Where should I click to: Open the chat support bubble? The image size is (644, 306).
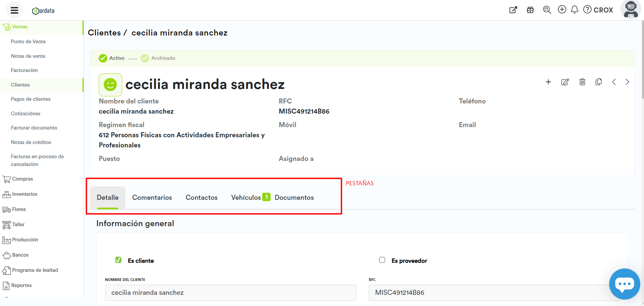pyautogui.click(x=624, y=284)
